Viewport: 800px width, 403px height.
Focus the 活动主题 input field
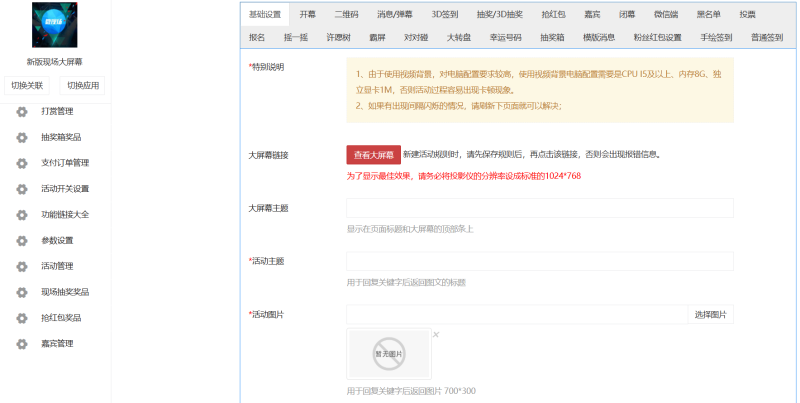(x=540, y=261)
